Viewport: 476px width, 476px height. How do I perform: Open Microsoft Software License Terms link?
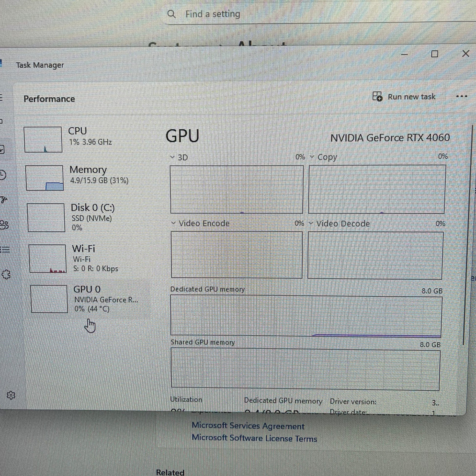coord(254,438)
